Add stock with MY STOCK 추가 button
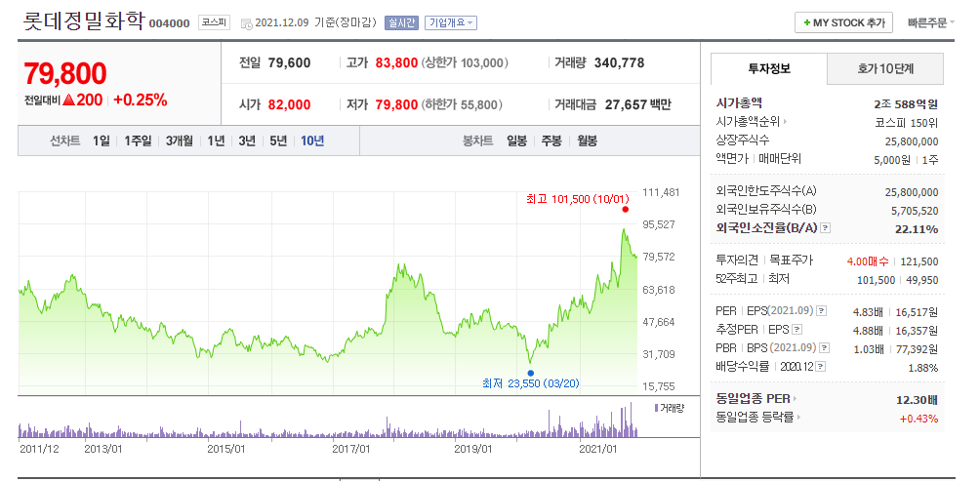This screenshot has height=481, width=980. tap(843, 22)
